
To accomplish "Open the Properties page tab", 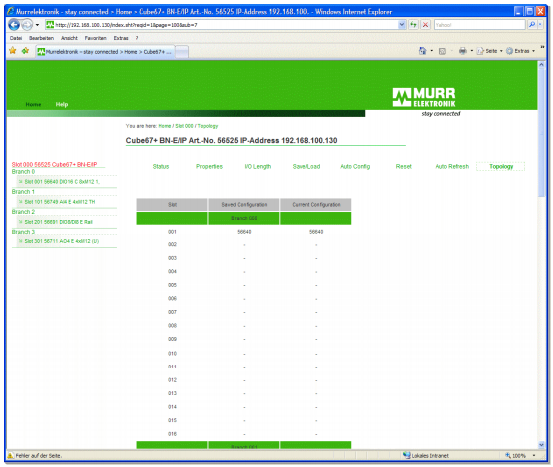I will (209, 166).
